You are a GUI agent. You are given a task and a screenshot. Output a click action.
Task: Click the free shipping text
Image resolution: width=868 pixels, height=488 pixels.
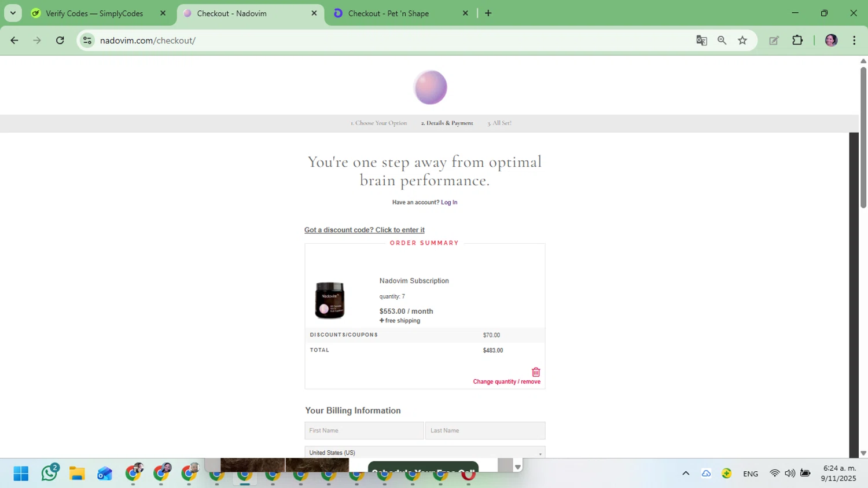(400, 321)
